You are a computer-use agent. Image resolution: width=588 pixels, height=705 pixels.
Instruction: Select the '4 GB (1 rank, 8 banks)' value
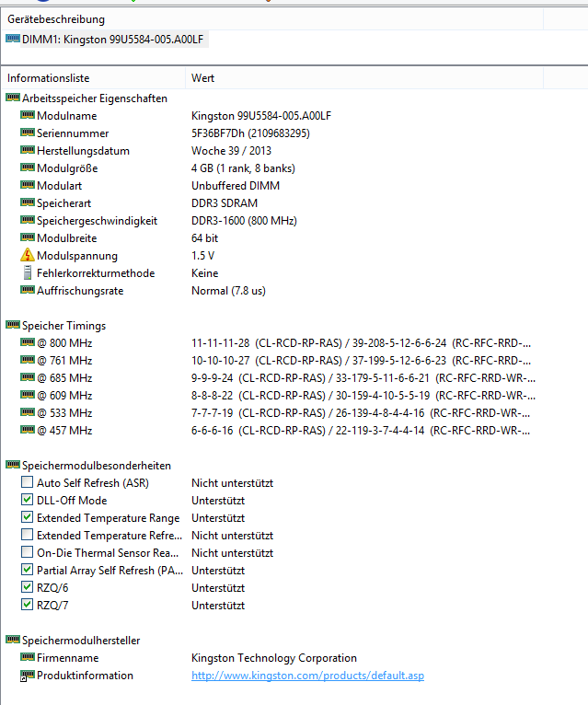coord(243,168)
